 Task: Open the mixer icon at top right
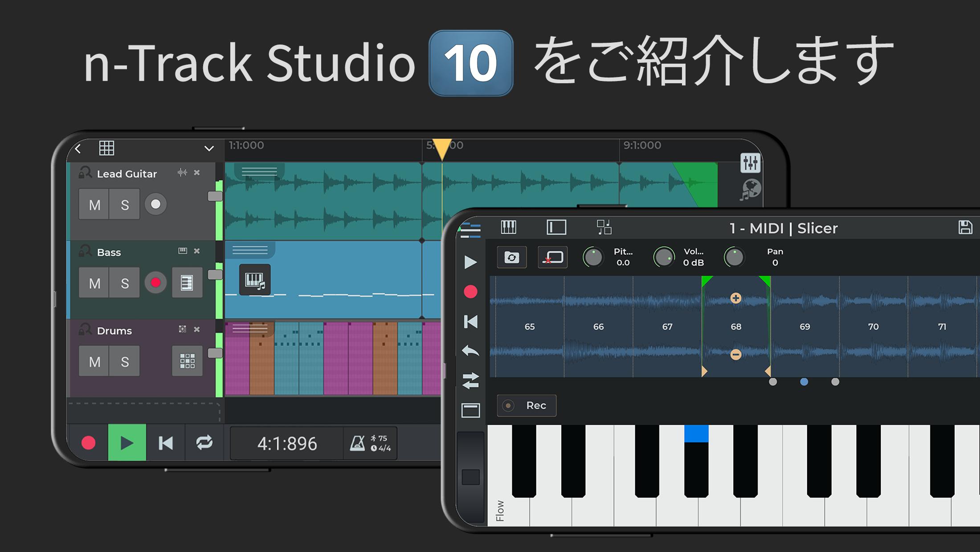(750, 163)
